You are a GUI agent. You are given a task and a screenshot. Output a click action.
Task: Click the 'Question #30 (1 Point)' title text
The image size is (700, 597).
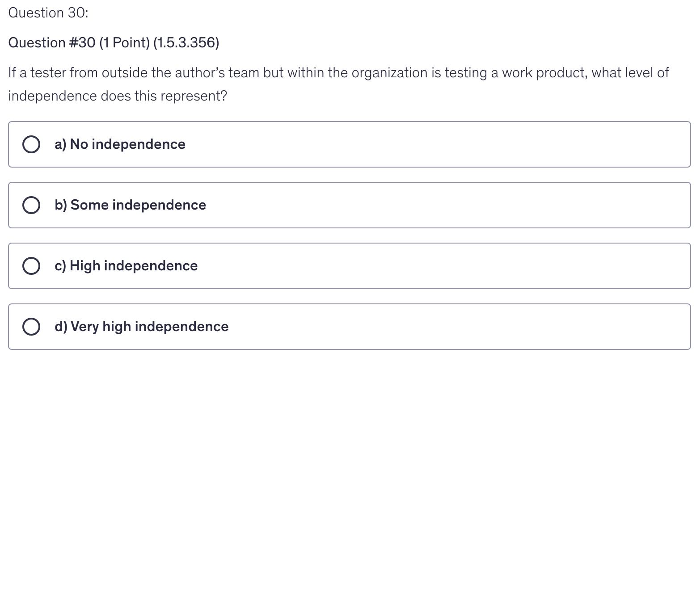(79, 43)
